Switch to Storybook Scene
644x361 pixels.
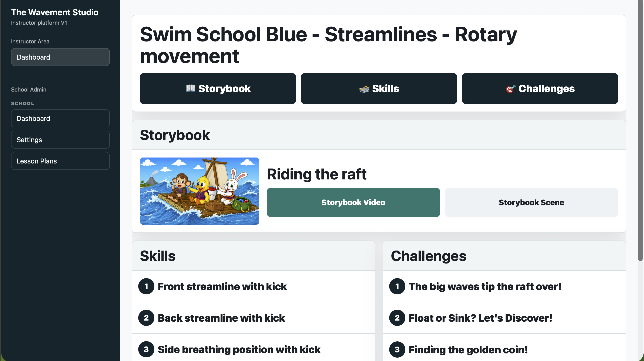(x=531, y=202)
